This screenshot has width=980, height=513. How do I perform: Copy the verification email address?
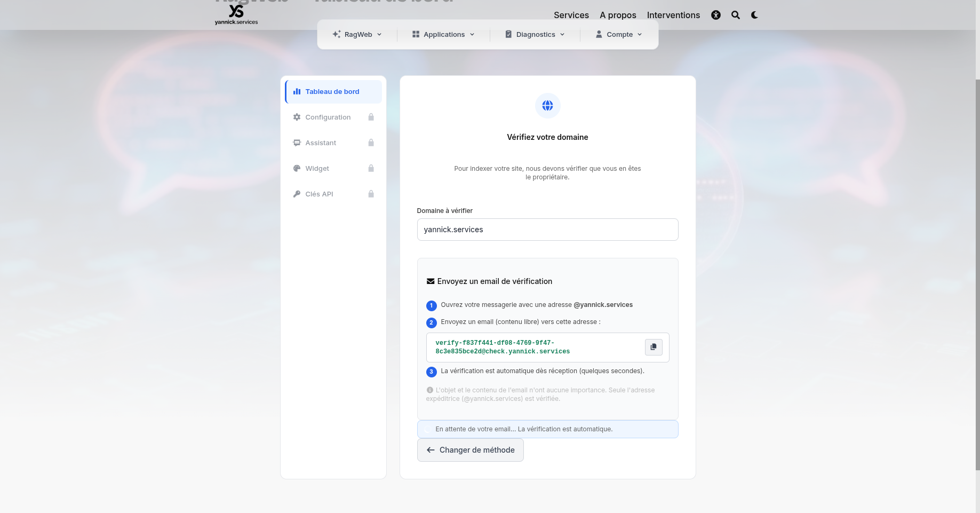coord(654,347)
